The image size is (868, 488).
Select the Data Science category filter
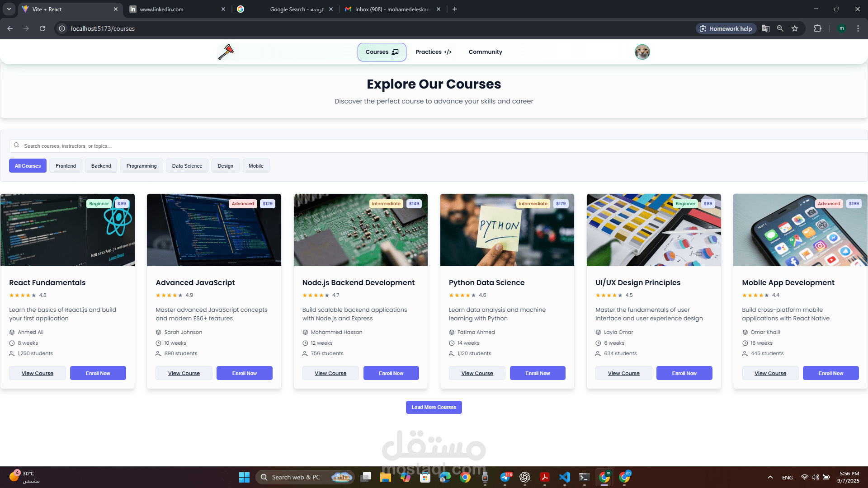click(187, 166)
